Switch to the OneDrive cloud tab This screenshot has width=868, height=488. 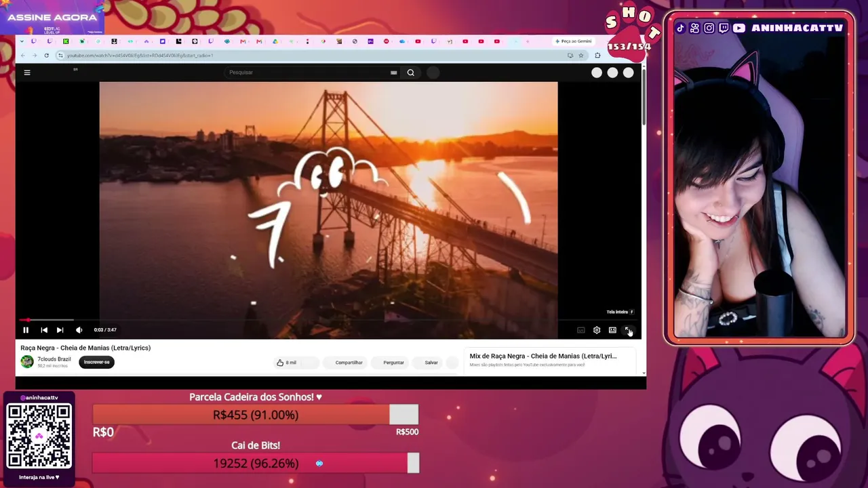[402, 41]
